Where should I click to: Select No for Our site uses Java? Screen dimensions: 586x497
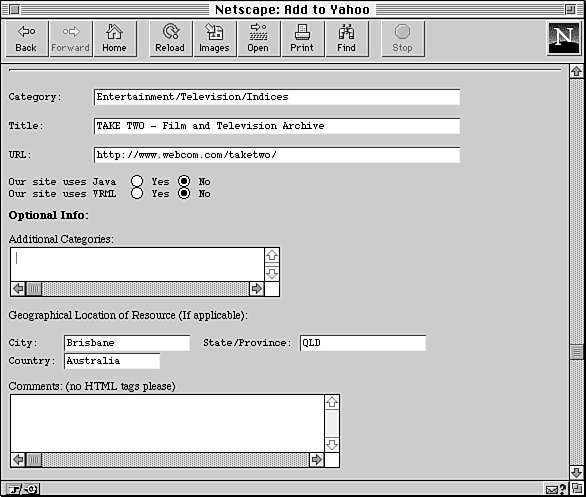point(184,181)
